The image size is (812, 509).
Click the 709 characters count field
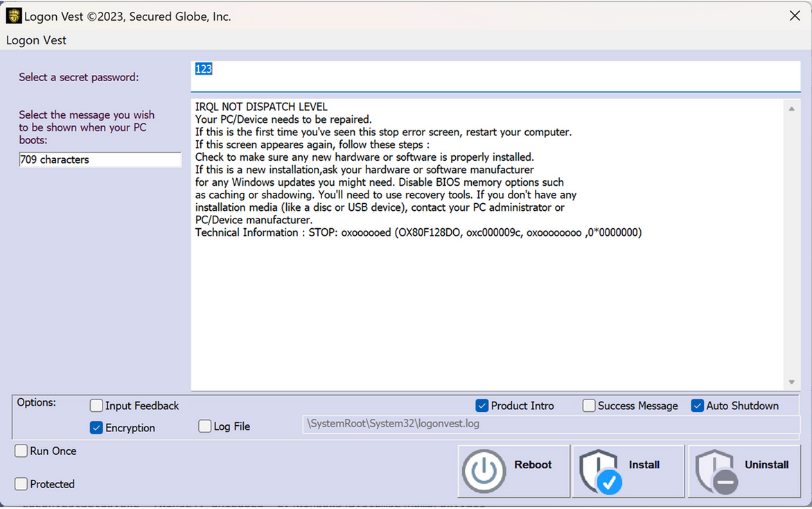click(100, 159)
